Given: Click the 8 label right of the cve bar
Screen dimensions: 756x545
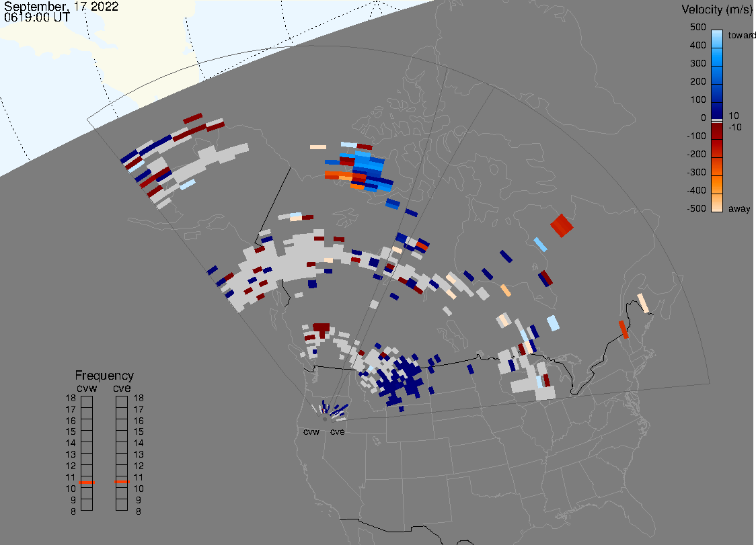Looking at the screenshot, I should pos(139,512).
